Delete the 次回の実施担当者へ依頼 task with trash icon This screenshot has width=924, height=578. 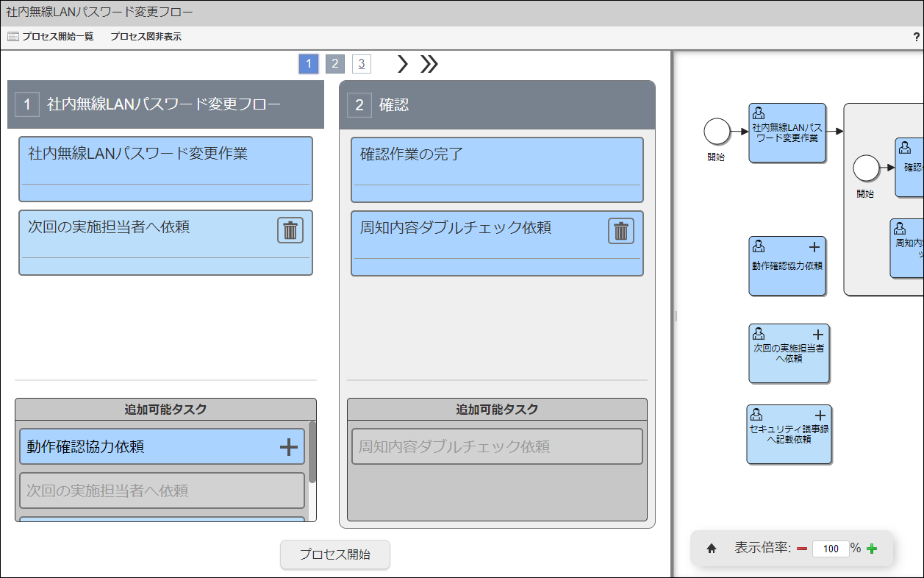click(x=290, y=230)
